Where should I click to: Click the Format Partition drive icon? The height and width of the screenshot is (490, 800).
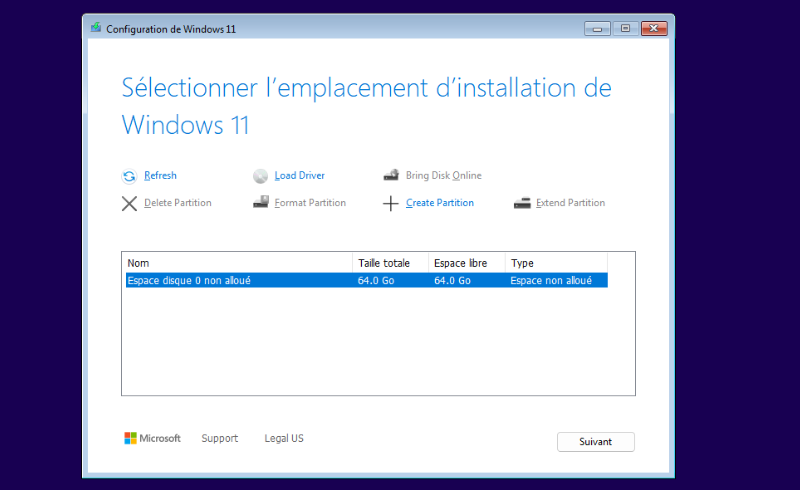point(261,202)
